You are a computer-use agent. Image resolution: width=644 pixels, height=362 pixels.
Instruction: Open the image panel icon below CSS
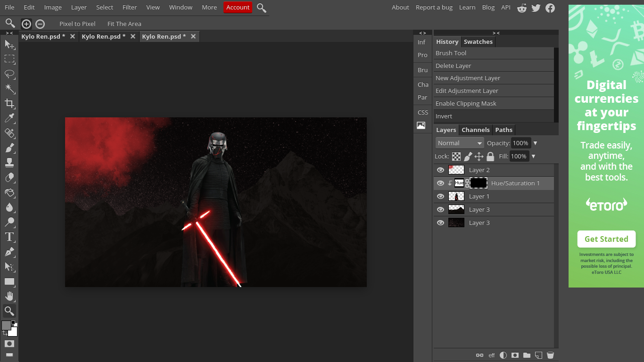pyautogui.click(x=421, y=125)
